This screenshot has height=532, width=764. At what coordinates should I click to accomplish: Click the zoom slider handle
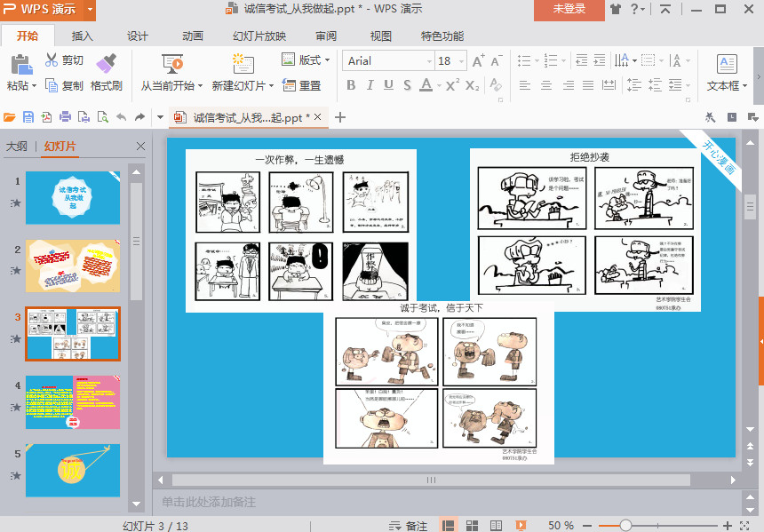coord(625,525)
